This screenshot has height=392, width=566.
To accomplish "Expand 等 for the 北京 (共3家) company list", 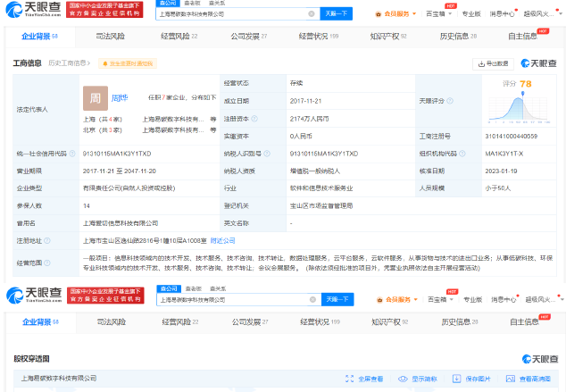I will 213,130.
